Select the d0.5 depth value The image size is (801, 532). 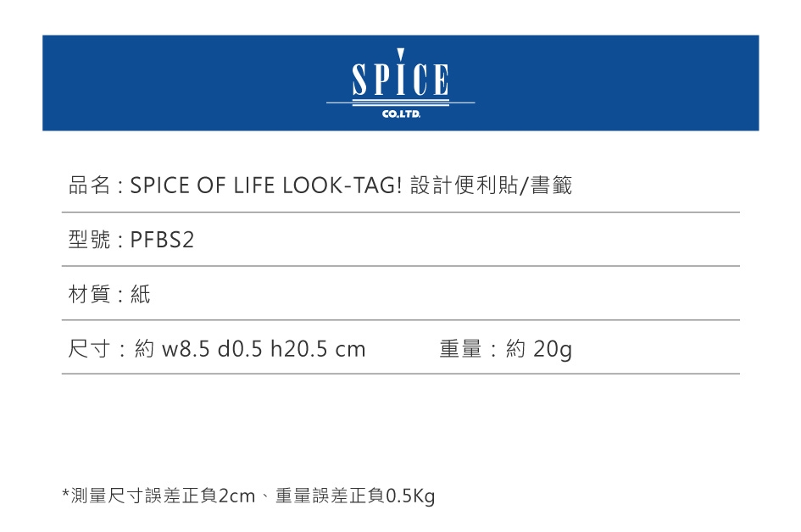click(x=240, y=349)
